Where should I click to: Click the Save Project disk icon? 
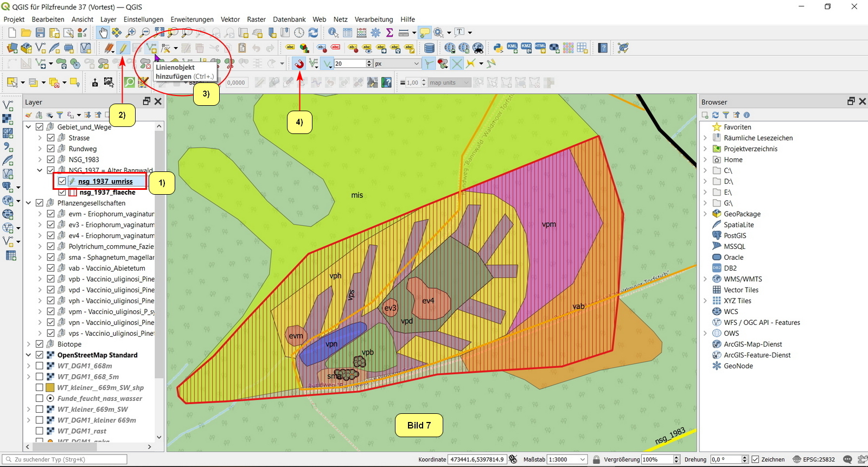[x=40, y=33]
